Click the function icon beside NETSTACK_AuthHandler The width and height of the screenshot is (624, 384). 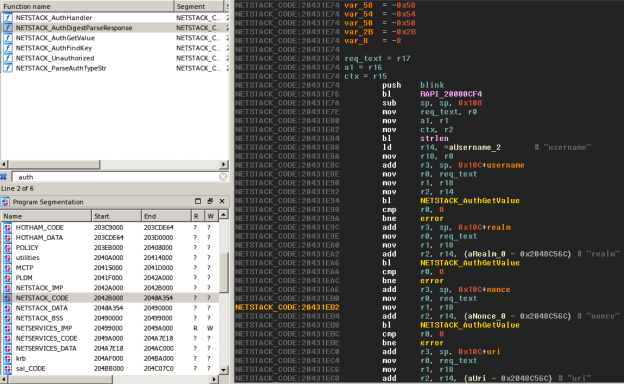[x=8, y=18]
